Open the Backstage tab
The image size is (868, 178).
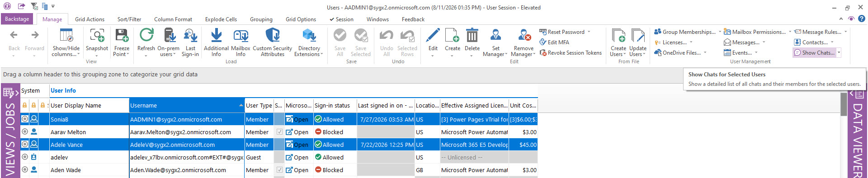[x=17, y=19]
